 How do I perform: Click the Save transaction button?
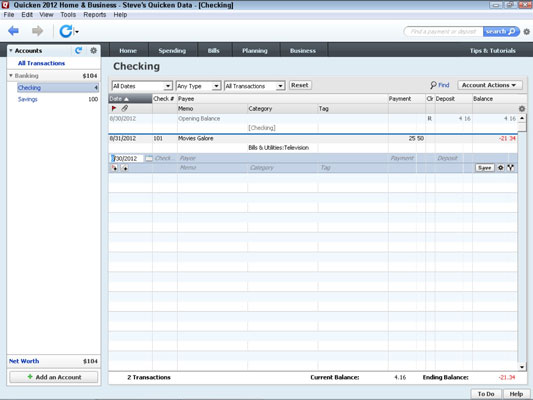[484, 168]
